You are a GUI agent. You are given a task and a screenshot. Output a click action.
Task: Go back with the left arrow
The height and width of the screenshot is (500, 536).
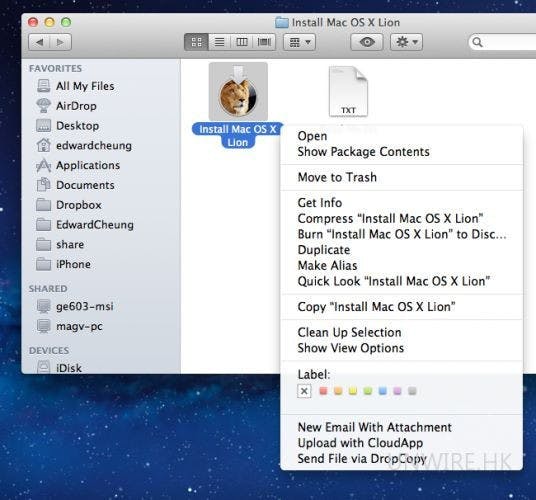click(39, 42)
